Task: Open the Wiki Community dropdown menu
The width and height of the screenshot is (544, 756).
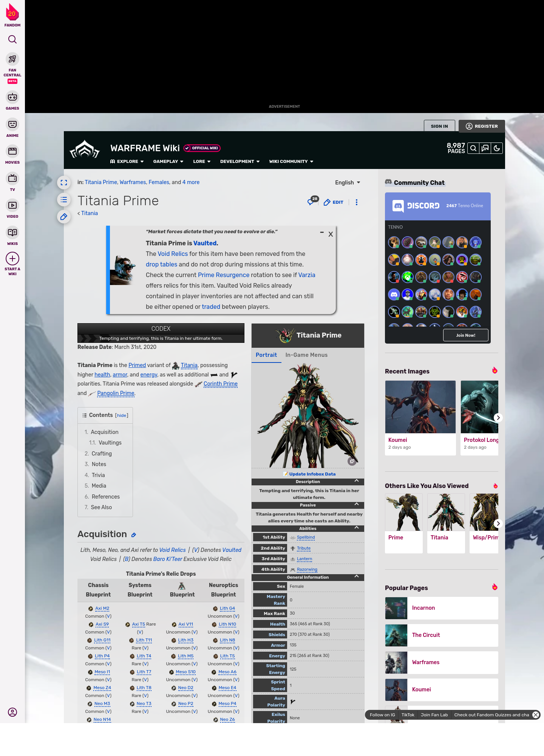Action: (x=291, y=161)
